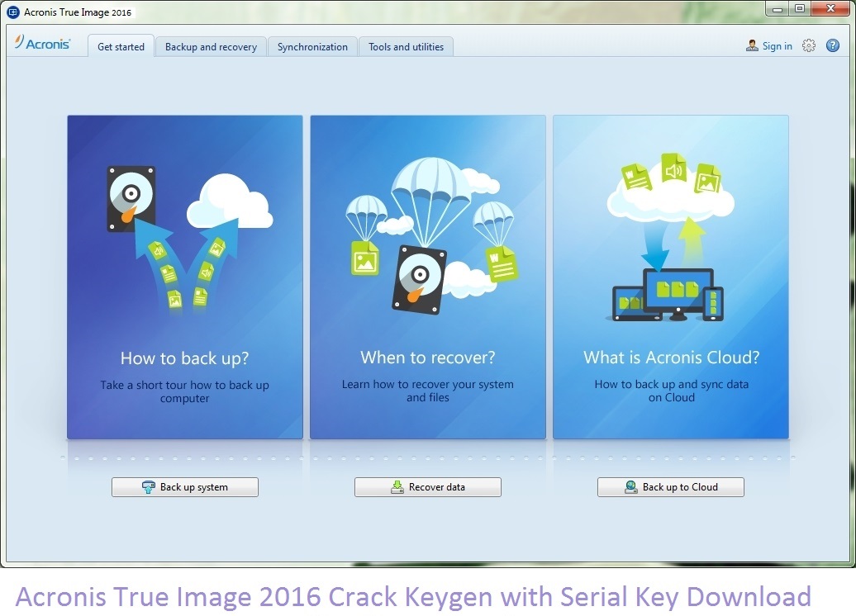Viewport: 856px width, 616px height.
Task: Open the Get started tab
Action: coord(121,47)
